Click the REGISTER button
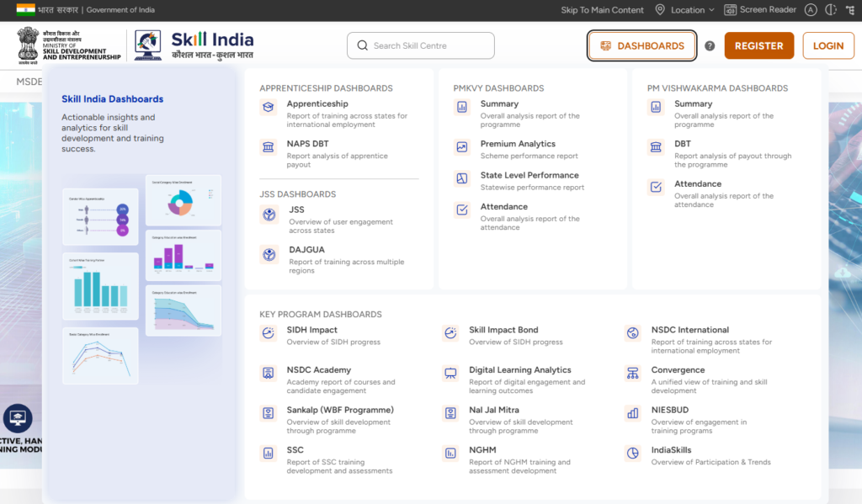 [758, 46]
